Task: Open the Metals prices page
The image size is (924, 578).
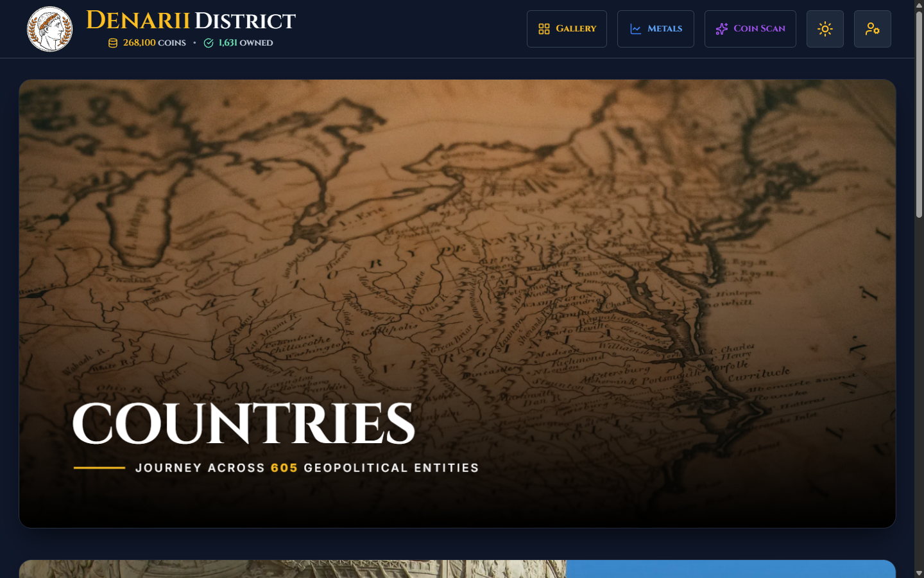Action: click(x=655, y=29)
